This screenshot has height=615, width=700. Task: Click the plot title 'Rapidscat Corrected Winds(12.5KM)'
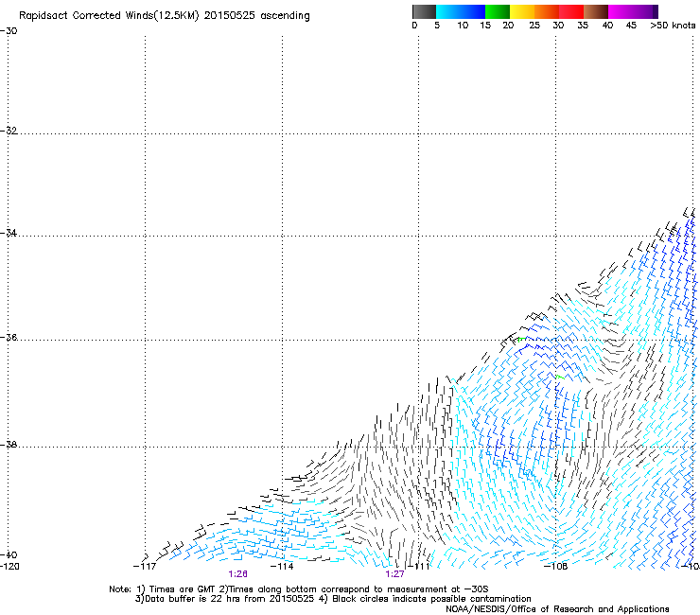tap(109, 16)
